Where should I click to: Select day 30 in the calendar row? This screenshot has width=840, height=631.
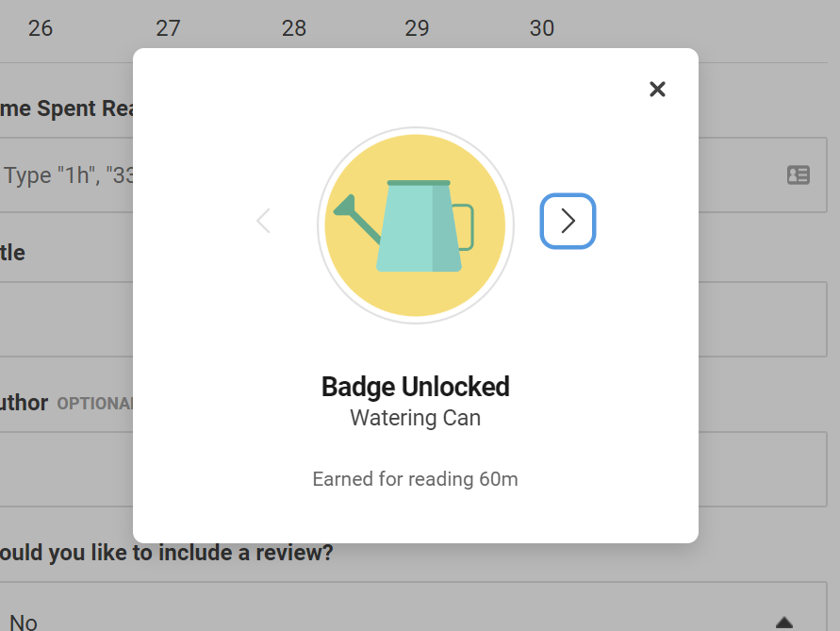[541, 28]
